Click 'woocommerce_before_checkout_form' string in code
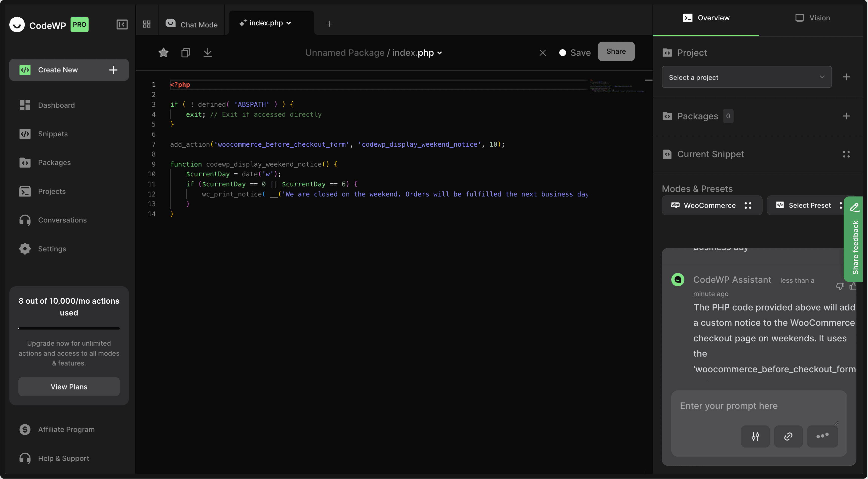The image size is (868, 479). [282, 144]
